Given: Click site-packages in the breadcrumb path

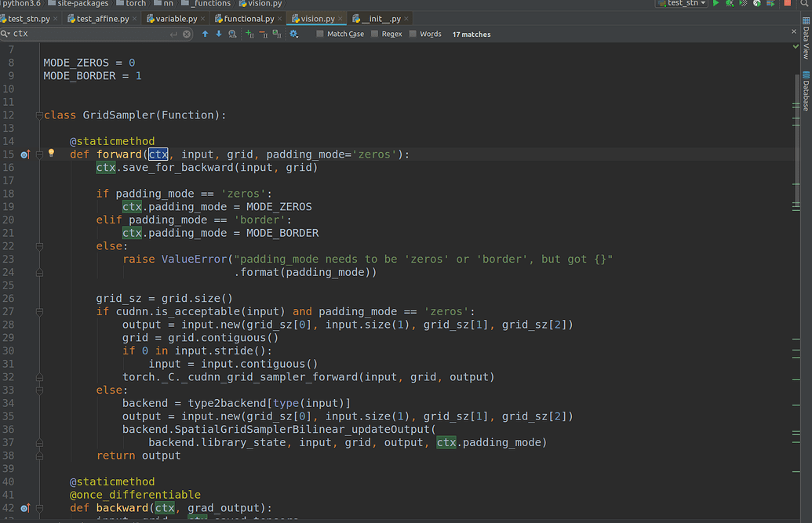Looking at the screenshot, I should point(82,4).
